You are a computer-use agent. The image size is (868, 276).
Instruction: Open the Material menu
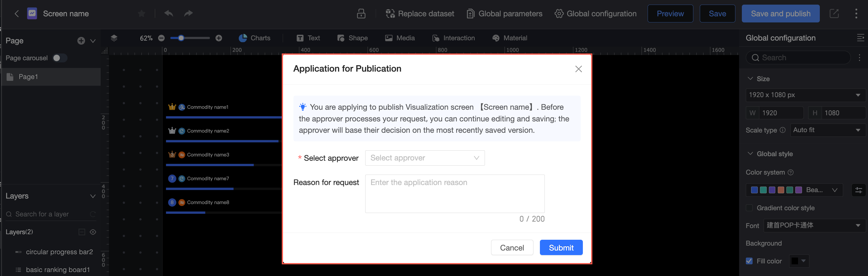point(510,38)
